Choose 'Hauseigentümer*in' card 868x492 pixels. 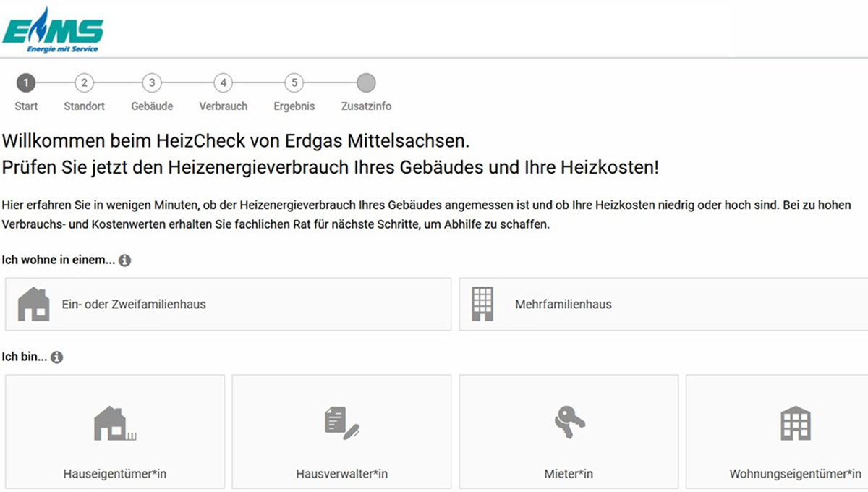coord(115,433)
